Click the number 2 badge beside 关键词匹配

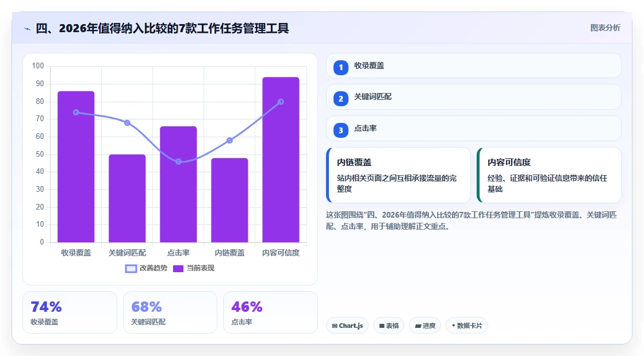340,98
